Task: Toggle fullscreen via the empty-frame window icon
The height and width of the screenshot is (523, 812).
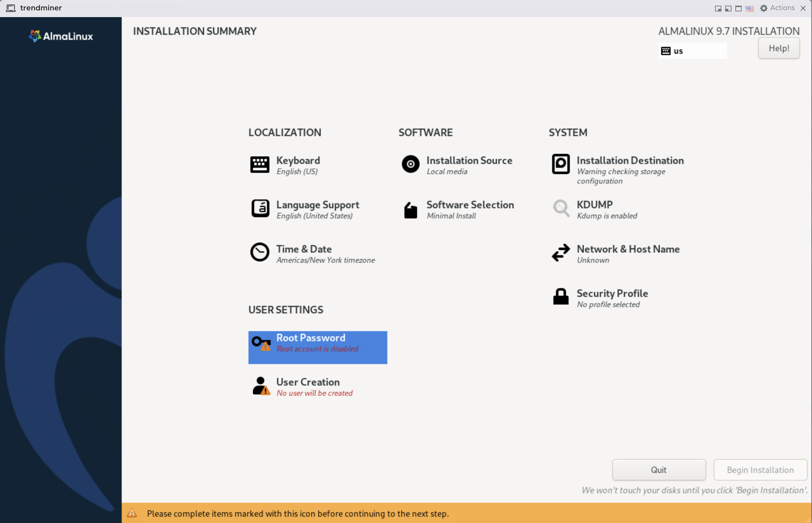Action: [738, 8]
